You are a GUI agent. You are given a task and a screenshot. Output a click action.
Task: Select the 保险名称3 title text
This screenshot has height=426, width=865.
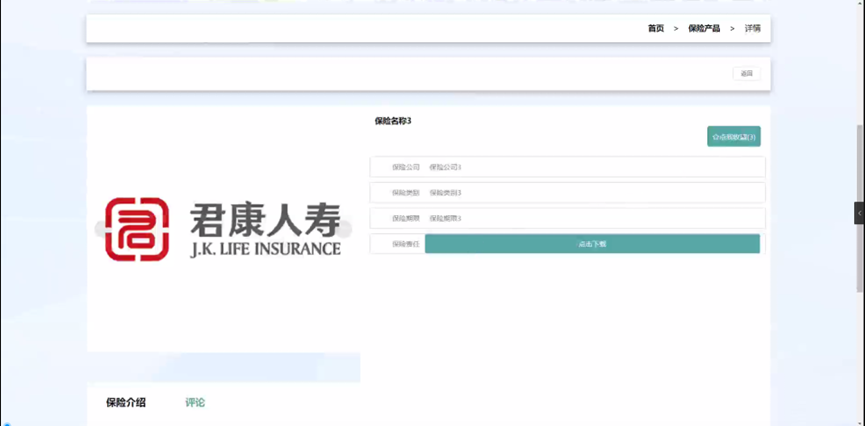(393, 121)
